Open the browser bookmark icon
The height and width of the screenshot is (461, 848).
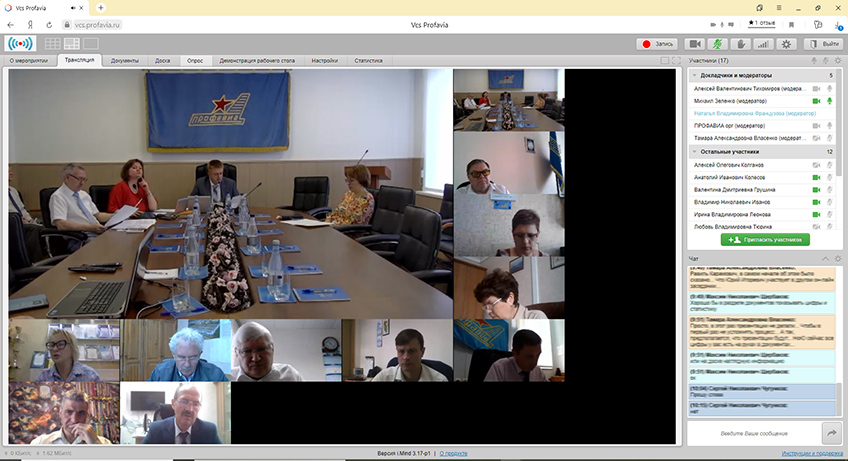click(x=791, y=24)
